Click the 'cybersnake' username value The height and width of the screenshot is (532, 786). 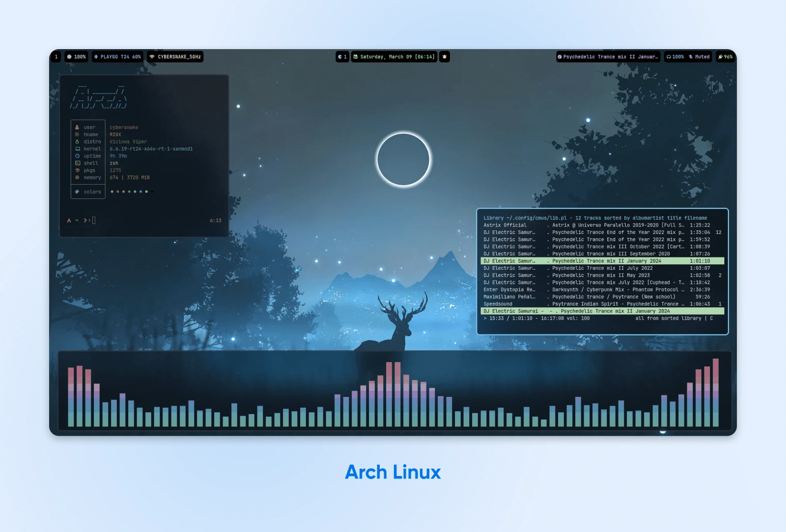click(124, 127)
